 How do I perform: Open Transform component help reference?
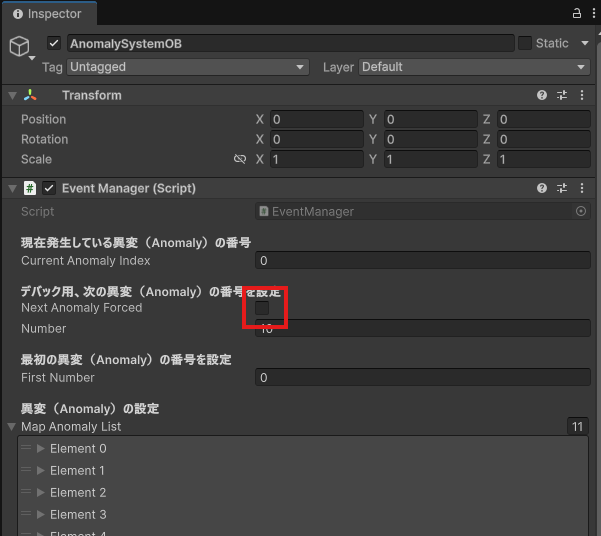tap(542, 95)
